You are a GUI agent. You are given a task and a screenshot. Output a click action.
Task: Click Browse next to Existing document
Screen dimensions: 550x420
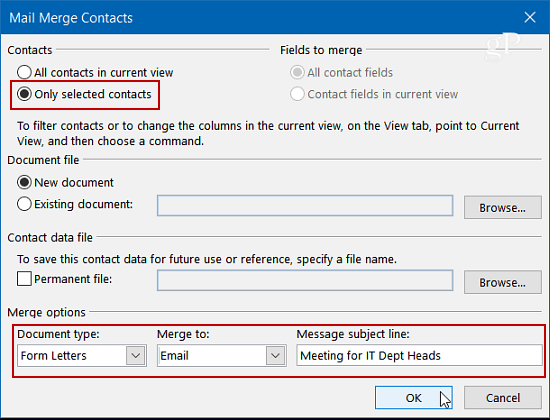coord(503,207)
